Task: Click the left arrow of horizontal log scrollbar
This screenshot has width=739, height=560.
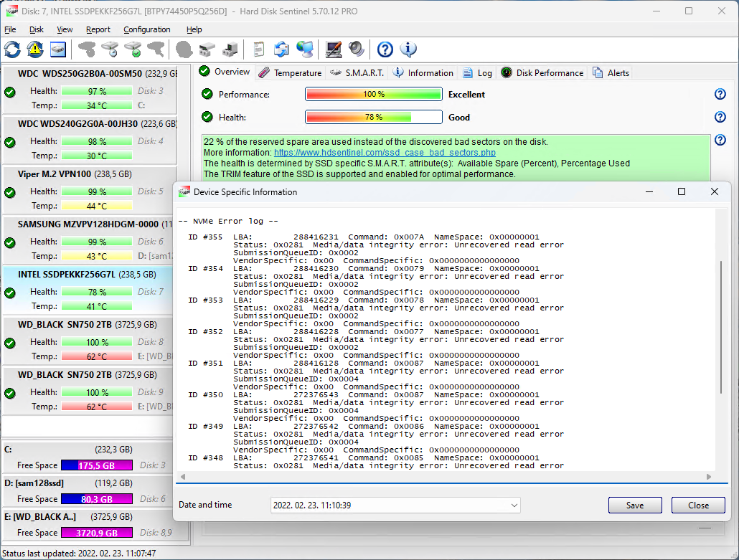Action: pyautogui.click(x=183, y=477)
